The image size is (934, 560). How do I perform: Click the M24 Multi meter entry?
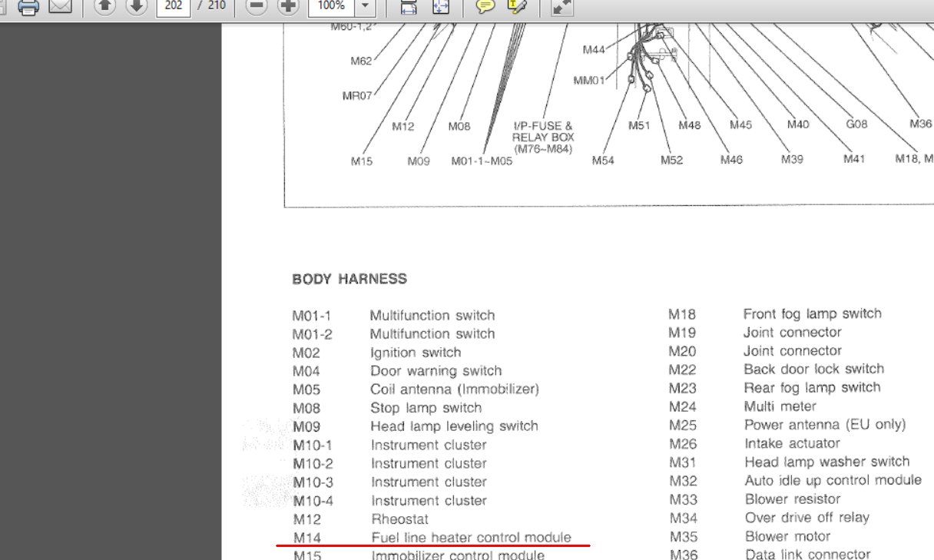click(743, 406)
